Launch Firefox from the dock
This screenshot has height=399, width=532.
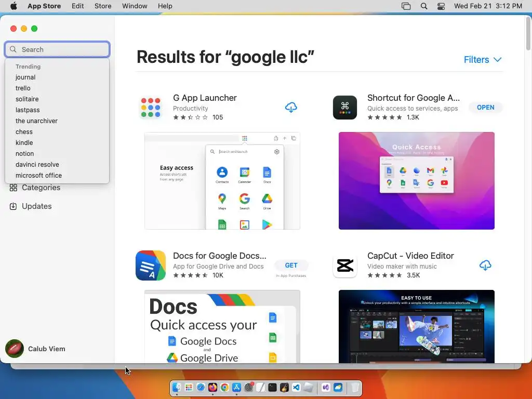click(x=212, y=388)
